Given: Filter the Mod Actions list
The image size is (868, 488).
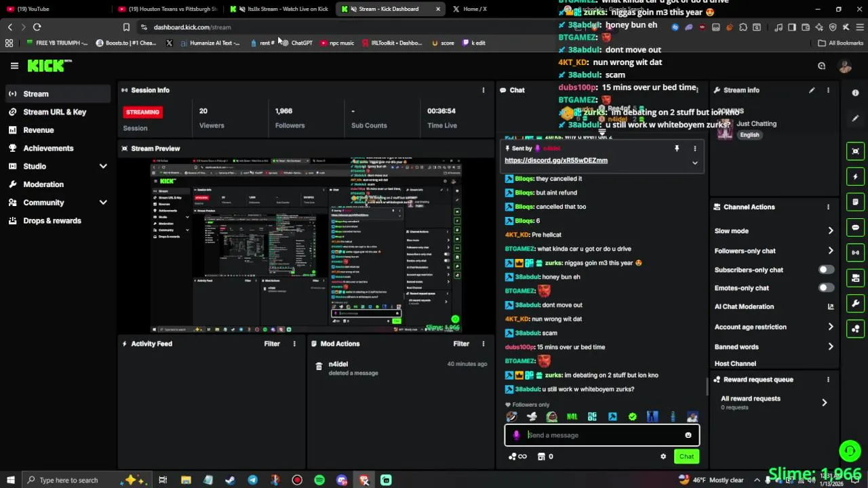Looking at the screenshot, I should tap(461, 344).
